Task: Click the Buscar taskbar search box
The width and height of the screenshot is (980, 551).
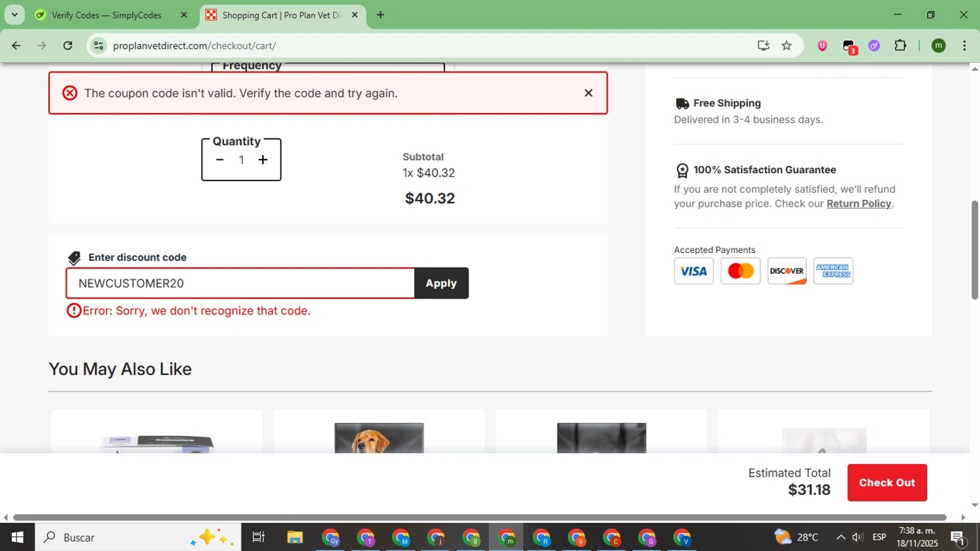Action: pos(138,537)
